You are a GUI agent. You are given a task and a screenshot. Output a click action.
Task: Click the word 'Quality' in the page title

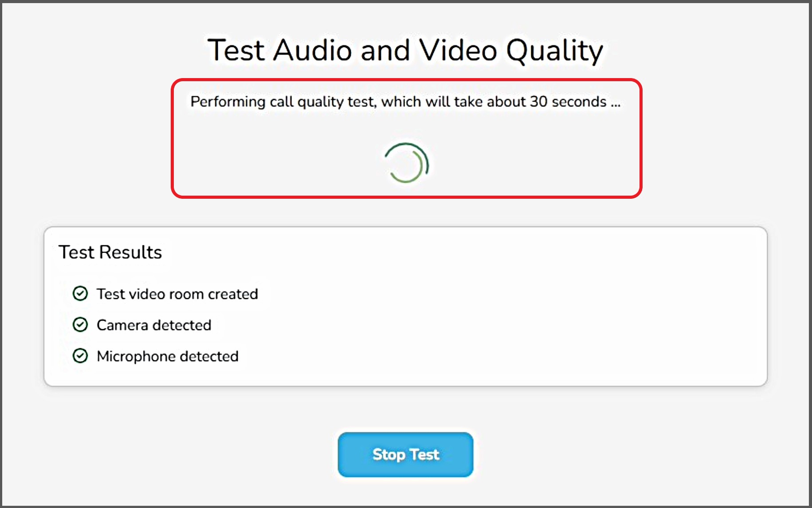[554, 51]
